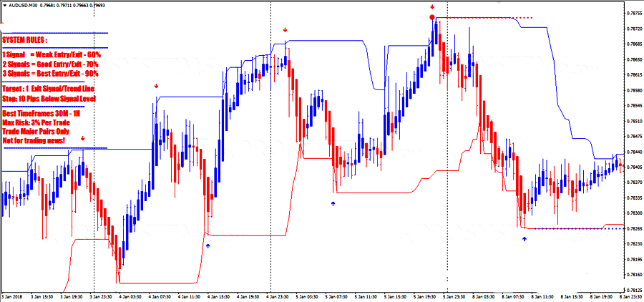Click the 0.78650 price axis label
This screenshot has width=644, height=302.
(635, 59)
